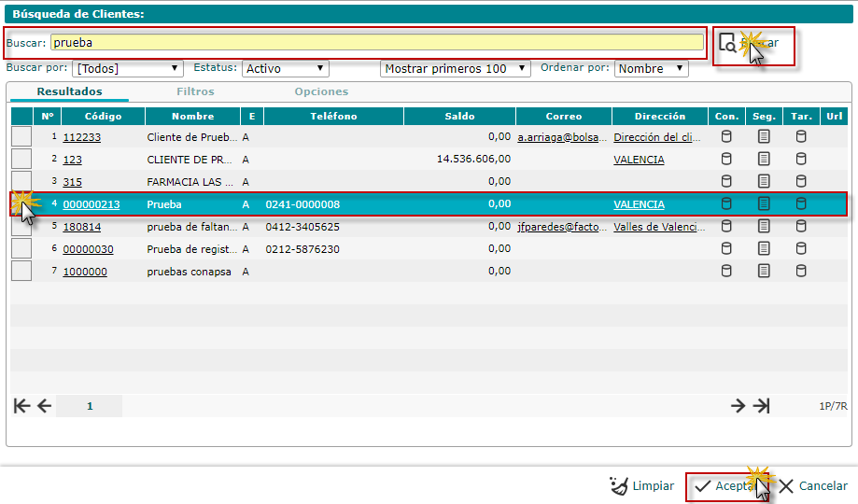Check the selection box for row 1
858x504 pixels.
point(21,136)
